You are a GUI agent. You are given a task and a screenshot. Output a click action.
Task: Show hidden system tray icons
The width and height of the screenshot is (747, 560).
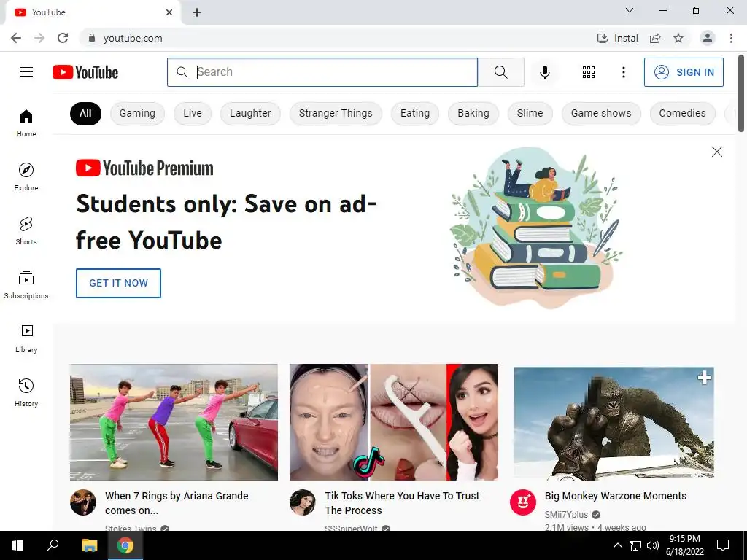click(x=617, y=545)
